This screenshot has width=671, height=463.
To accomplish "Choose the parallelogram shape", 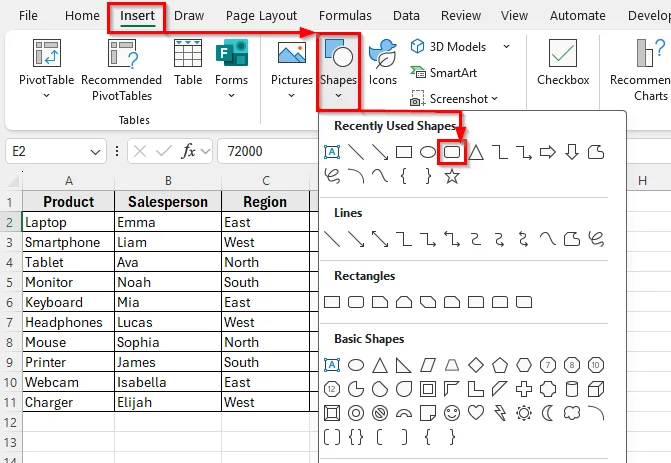I will coord(428,365).
